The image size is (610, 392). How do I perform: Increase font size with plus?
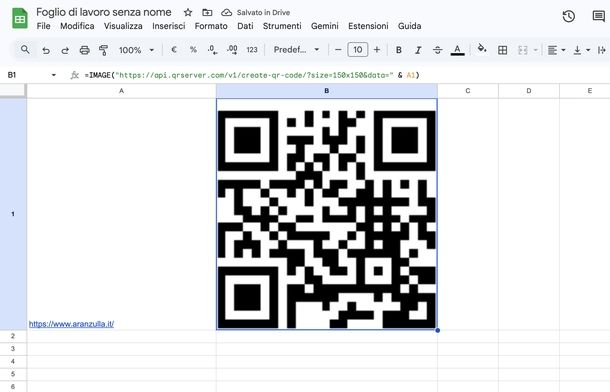(x=377, y=50)
